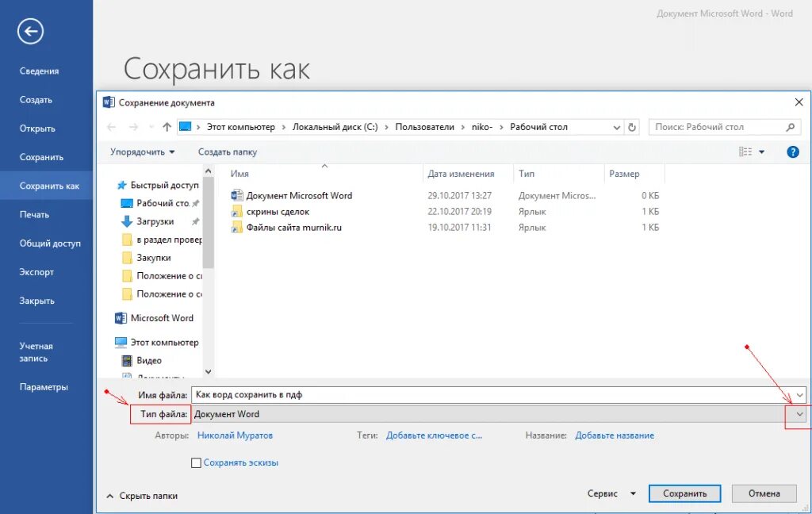
Task: Open the Сервис dropdown
Action: [x=611, y=494]
